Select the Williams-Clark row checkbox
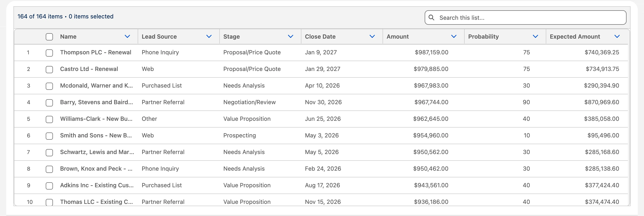644x216 pixels. coord(49,119)
